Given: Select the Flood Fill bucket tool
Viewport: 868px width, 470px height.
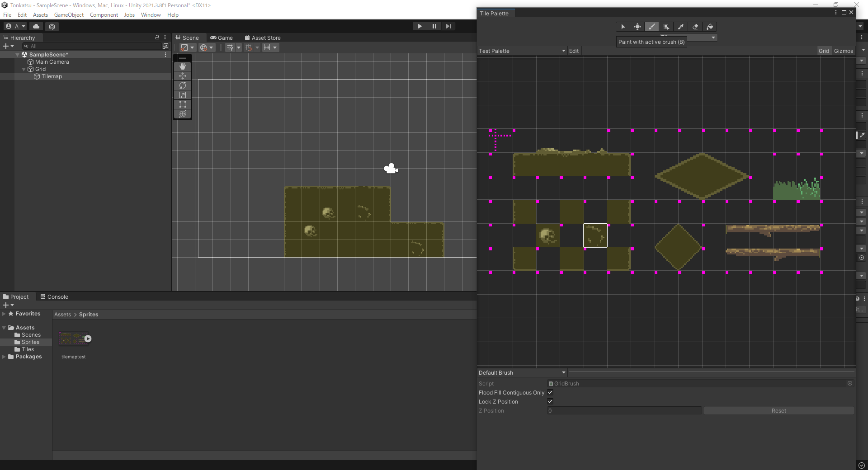Looking at the screenshot, I should (x=709, y=27).
